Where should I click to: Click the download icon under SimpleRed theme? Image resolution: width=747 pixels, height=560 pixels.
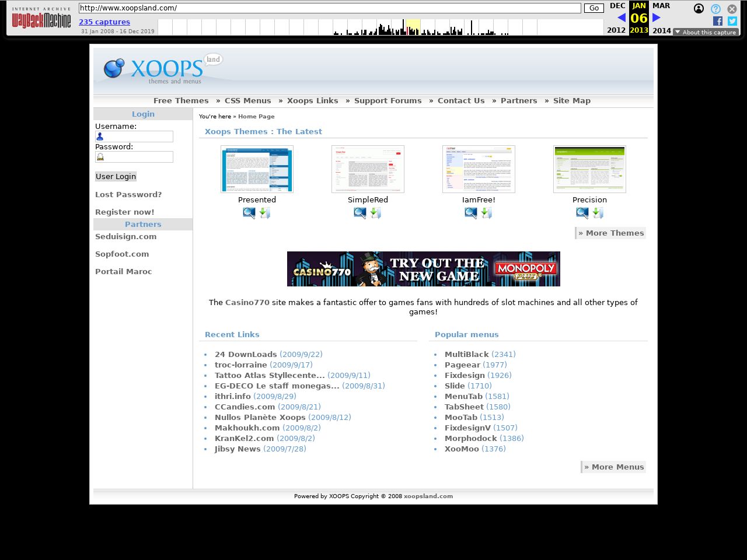[x=376, y=213]
